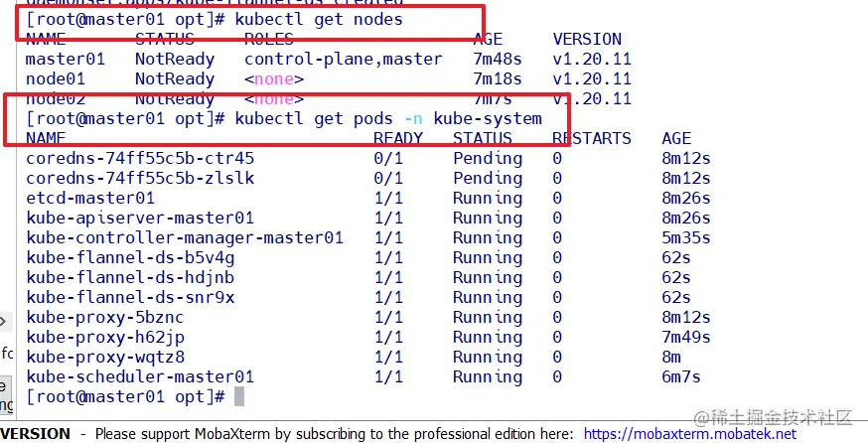Click the node01 name in nodes list

point(55,78)
